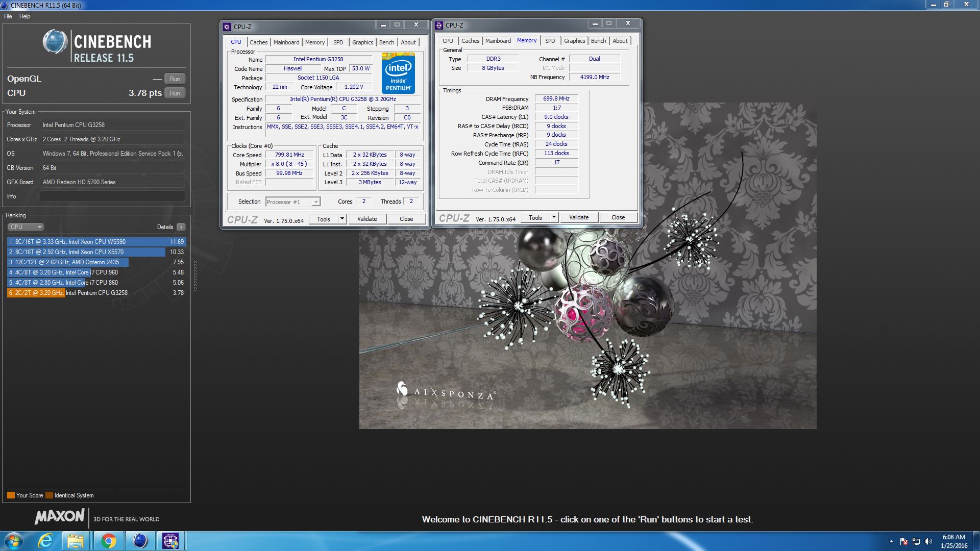
Task: Click the Info input field
Action: 112,196
